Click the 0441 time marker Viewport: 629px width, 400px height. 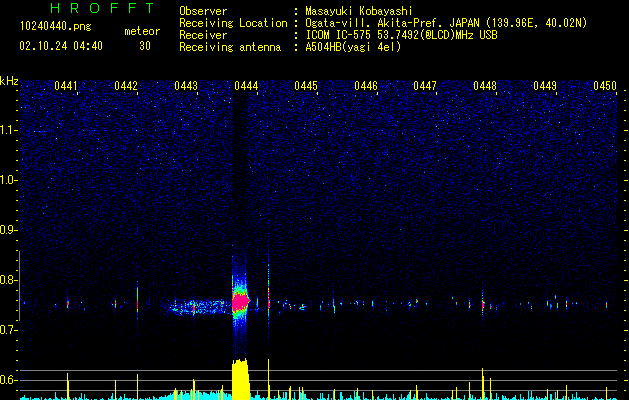(x=66, y=86)
